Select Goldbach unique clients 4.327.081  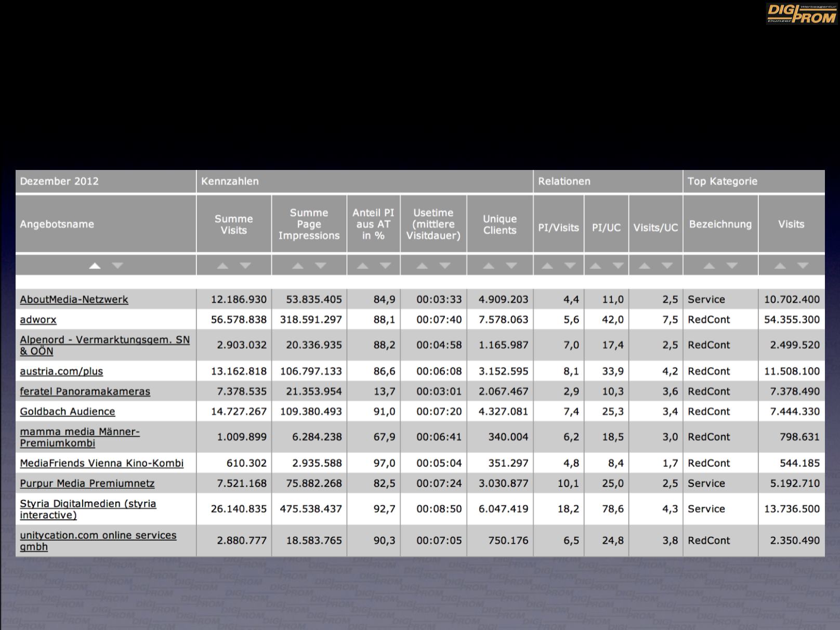click(x=503, y=412)
